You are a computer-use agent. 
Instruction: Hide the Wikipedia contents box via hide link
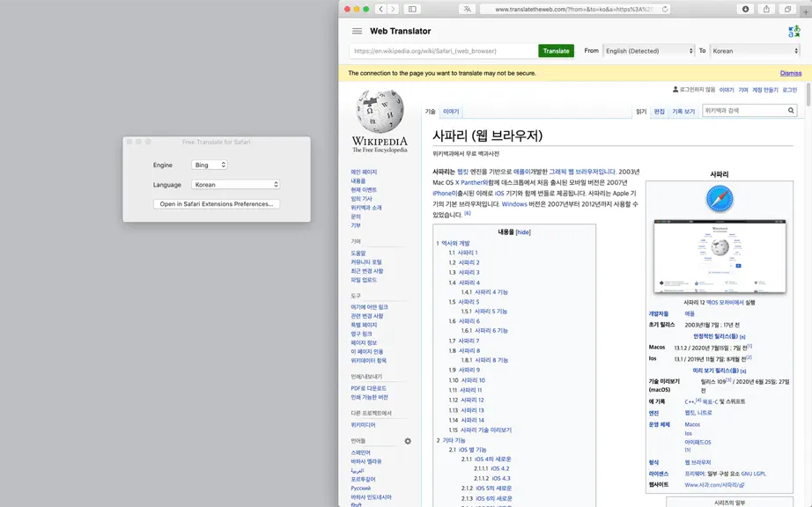[x=523, y=232]
